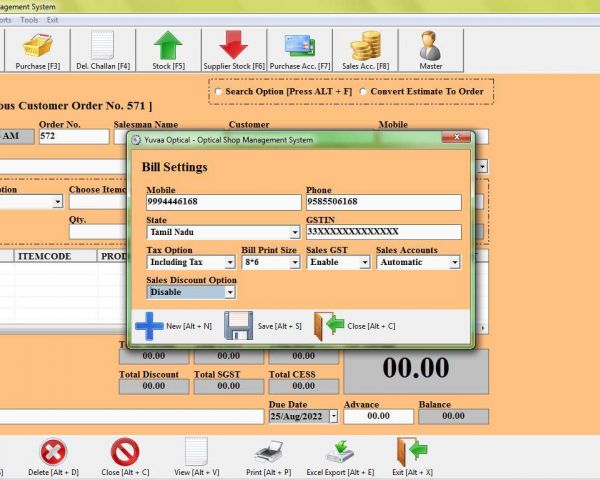Open the Purchase [F3] basket icon

pos(38,46)
